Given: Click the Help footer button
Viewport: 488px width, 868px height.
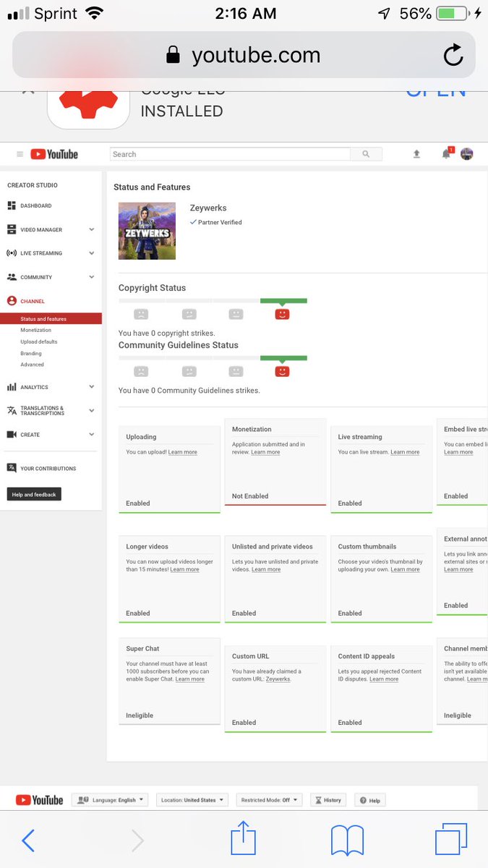Looking at the screenshot, I should [x=369, y=800].
